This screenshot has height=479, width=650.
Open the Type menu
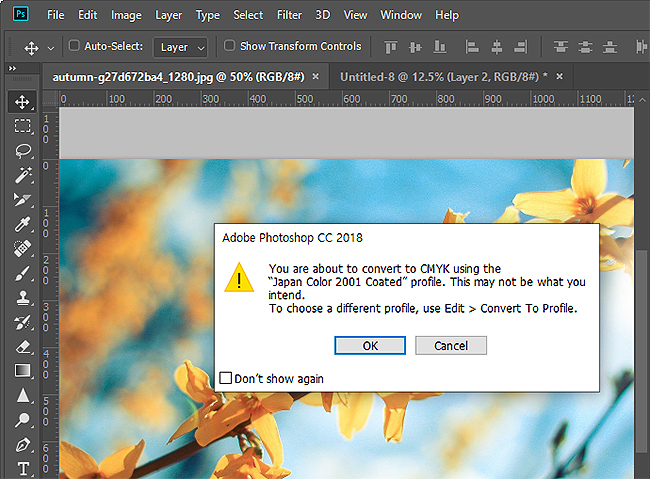208,15
